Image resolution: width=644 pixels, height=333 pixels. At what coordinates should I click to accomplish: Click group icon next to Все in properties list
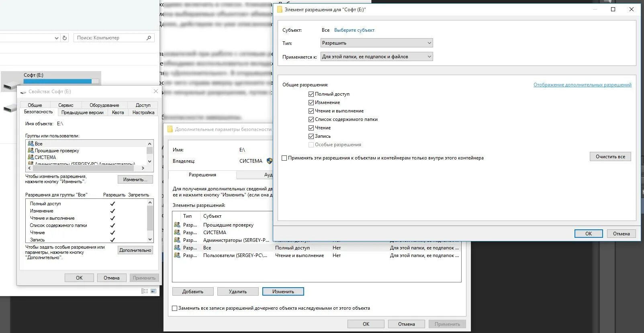31,143
